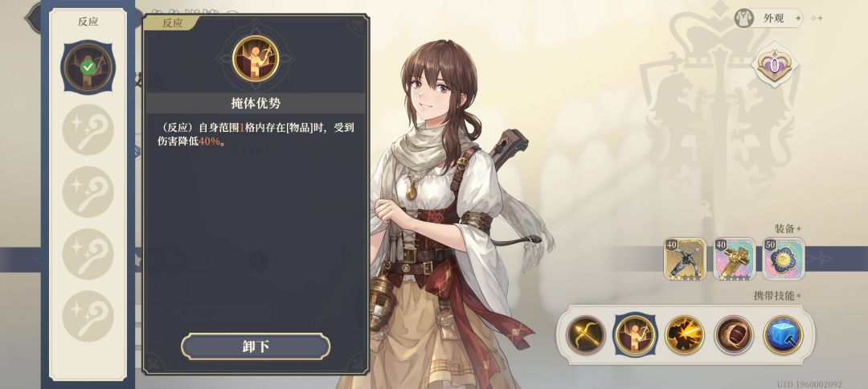The image size is (868, 389).
Task: Select the level 40 golden cross equipment
Action: pyautogui.click(x=734, y=259)
